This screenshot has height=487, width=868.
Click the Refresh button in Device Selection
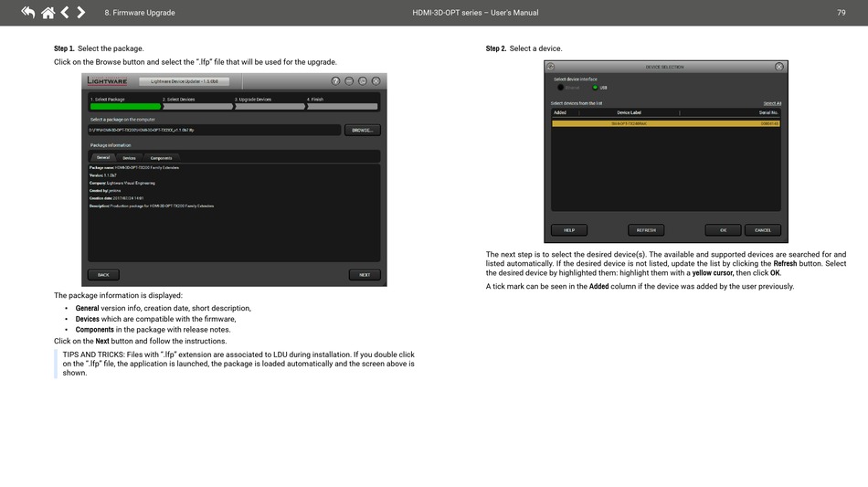click(646, 230)
